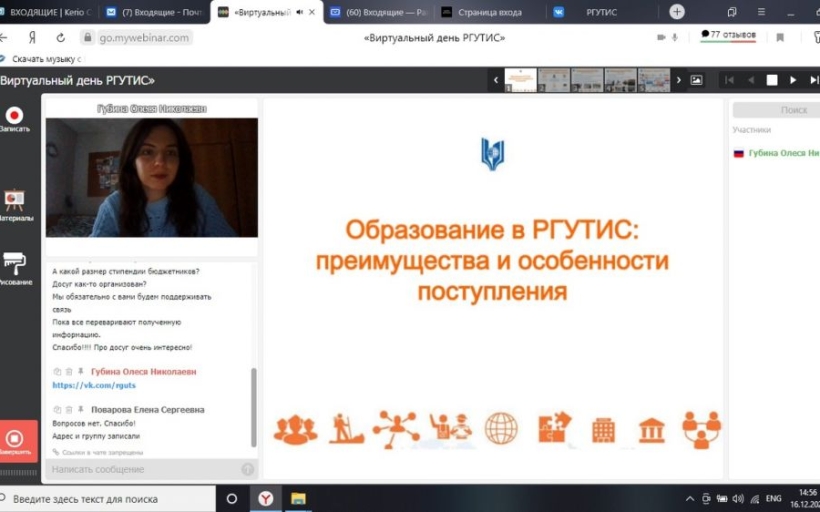Start recording with the Записать button
Viewport: 820px width, 512px height.
pos(14,119)
